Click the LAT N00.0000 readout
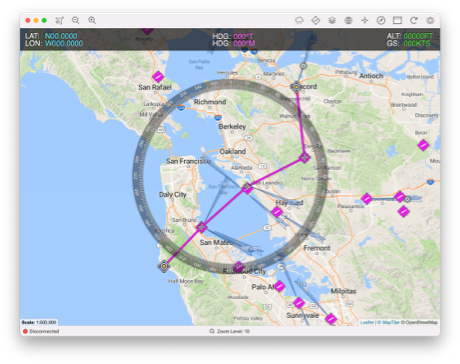The image size is (460, 364). (51, 36)
